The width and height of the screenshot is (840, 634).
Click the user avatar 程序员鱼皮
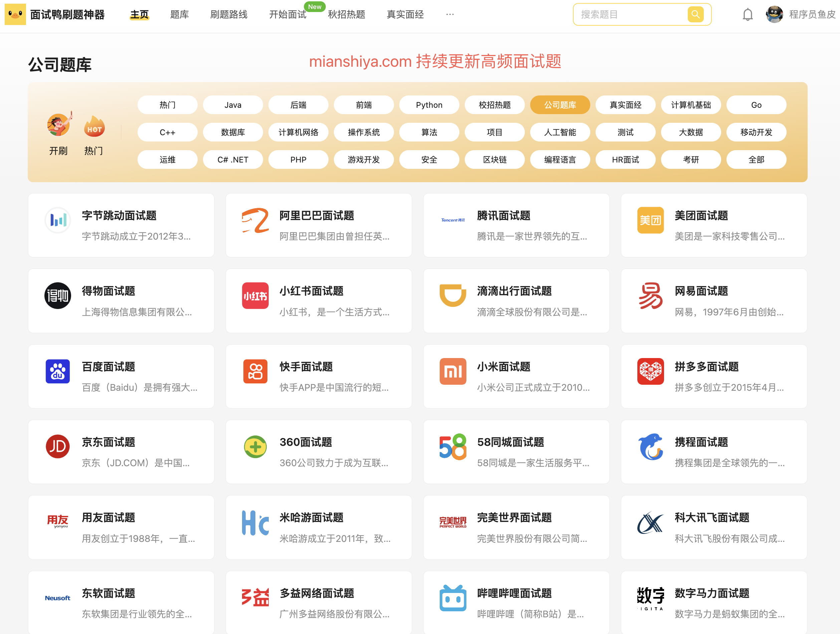pyautogui.click(x=774, y=14)
